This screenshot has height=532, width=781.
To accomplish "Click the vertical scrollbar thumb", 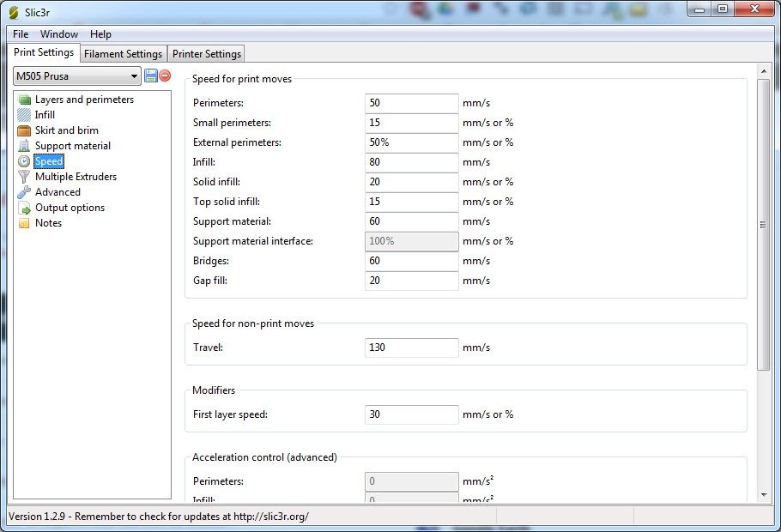I will coord(764,225).
